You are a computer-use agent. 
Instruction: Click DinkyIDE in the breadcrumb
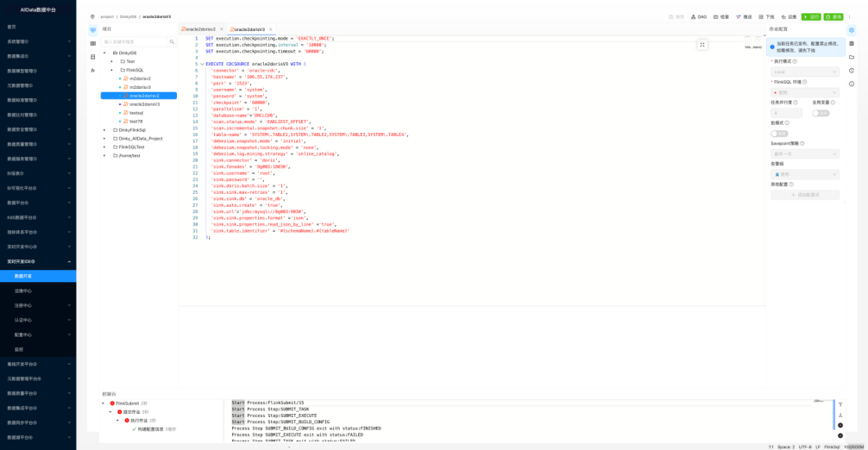tap(128, 16)
